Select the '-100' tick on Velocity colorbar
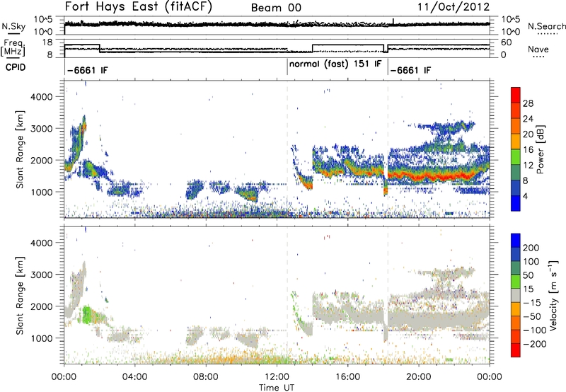The width and height of the screenshot is (566, 392). 534,330
